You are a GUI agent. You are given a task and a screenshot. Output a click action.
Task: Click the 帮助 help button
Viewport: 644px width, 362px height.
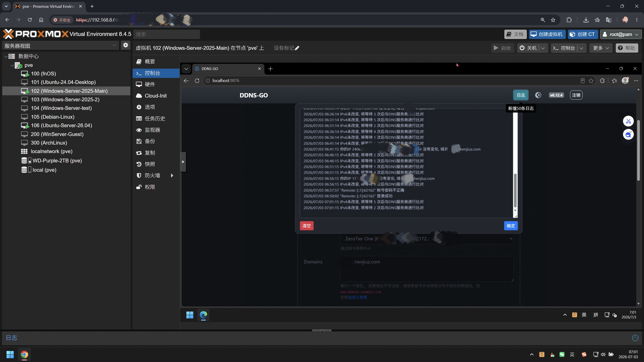tap(627, 48)
